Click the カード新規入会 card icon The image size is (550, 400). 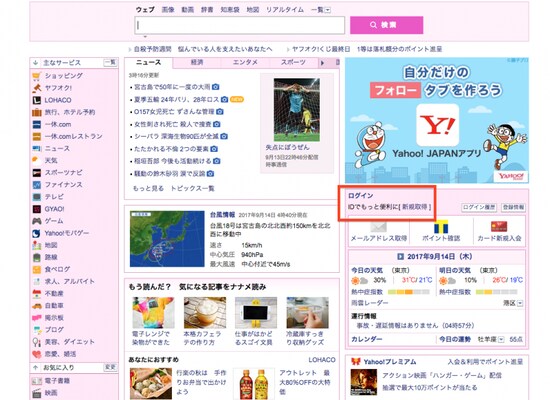[x=498, y=226]
